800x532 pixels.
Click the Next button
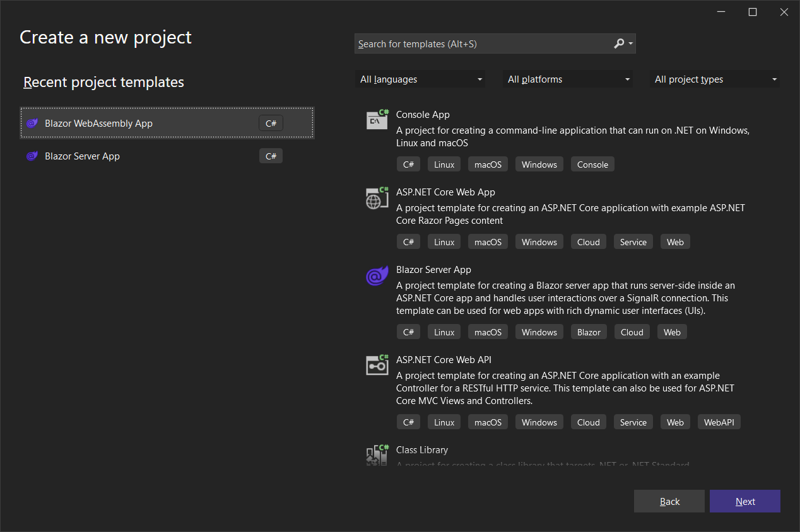pos(745,501)
